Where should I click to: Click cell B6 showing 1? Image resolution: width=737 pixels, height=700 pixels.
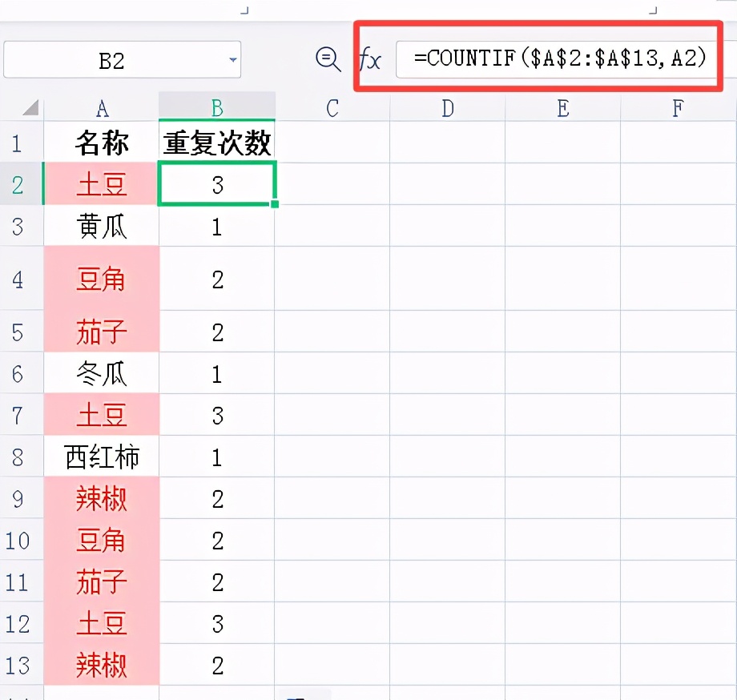click(x=216, y=373)
